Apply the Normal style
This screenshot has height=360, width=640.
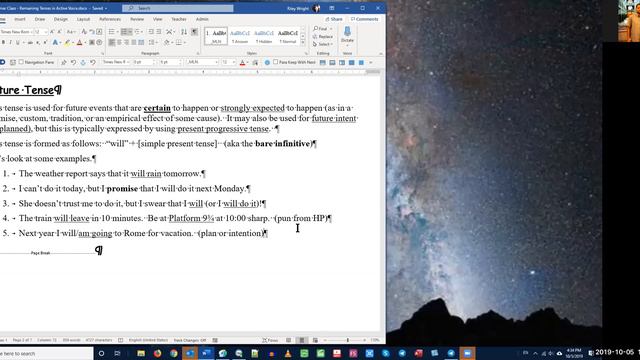[288, 36]
